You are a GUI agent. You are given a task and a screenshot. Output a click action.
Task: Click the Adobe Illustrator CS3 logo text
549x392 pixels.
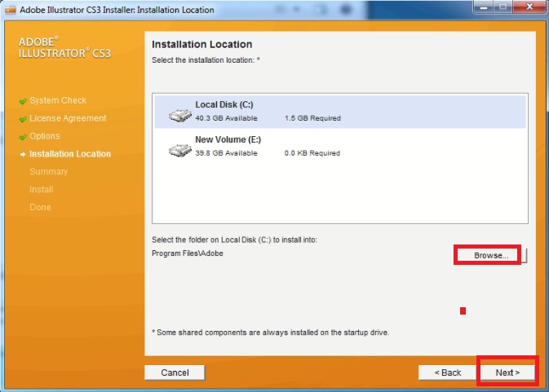64,47
